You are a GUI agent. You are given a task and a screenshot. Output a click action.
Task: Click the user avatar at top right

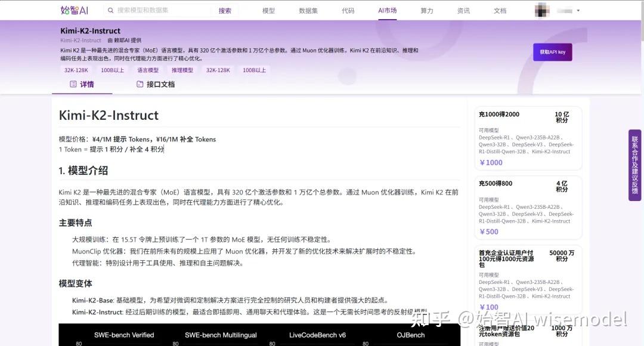(541, 10)
